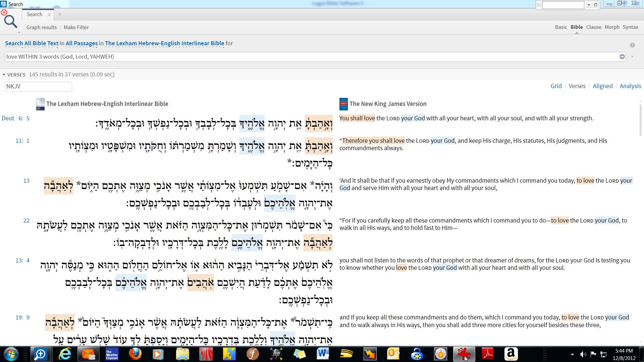Viewport: 644px width, 362px height.
Task: Switch to Clause search type
Action: (594, 27)
